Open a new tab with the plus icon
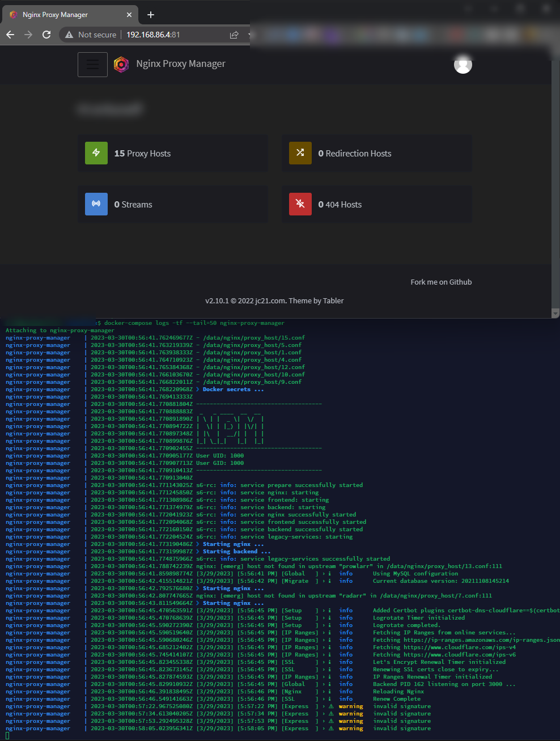 150,15
